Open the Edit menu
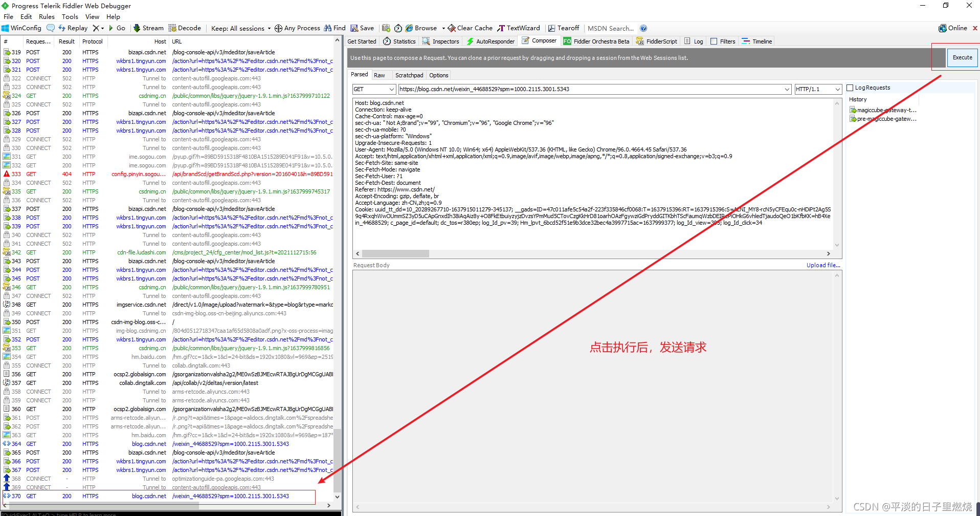 [26, 16]
